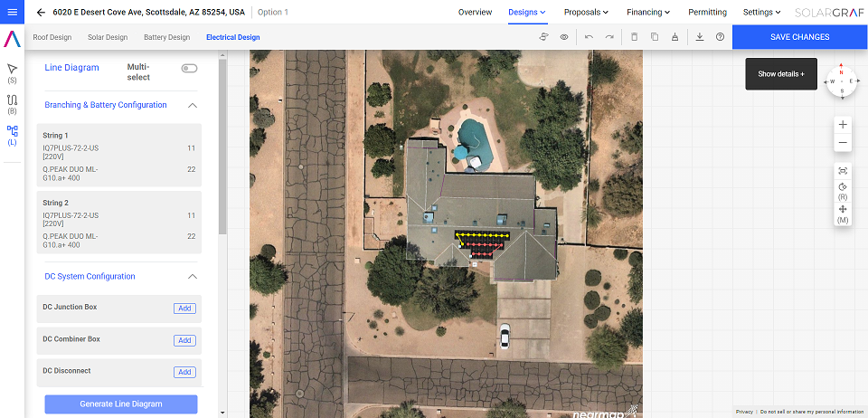Select the line diagram tool (L)
This screenshot has height=418, width=868.
pos(12,135)
